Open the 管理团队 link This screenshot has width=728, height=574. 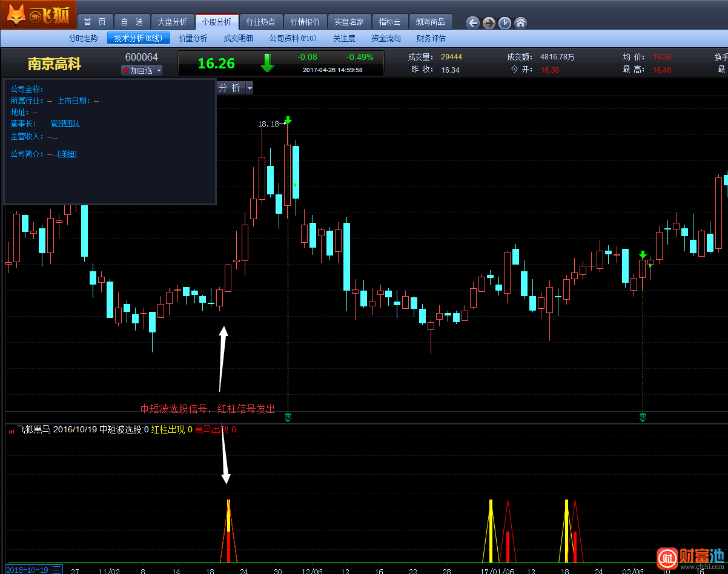[x=65, y=124]
